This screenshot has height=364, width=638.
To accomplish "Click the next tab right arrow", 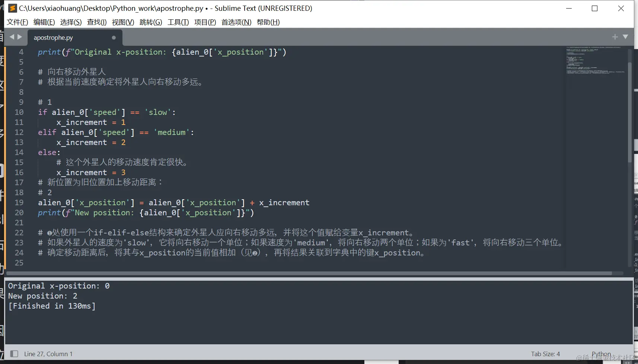I will point(20,37).
